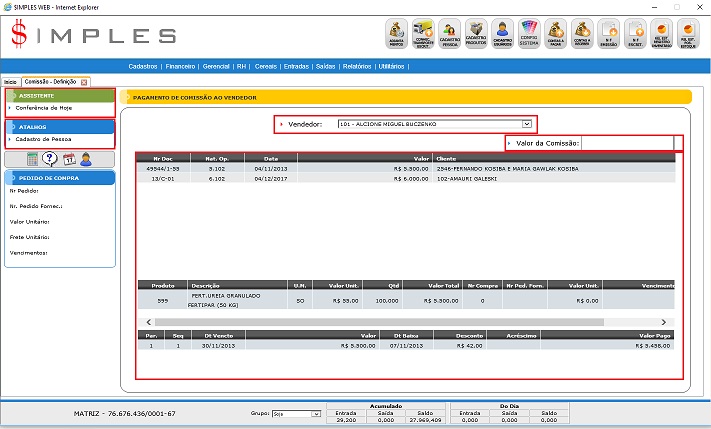Click the Cadastro de Pessoa shortcut link
Screen dimensions: 711x429
point(42,139)
